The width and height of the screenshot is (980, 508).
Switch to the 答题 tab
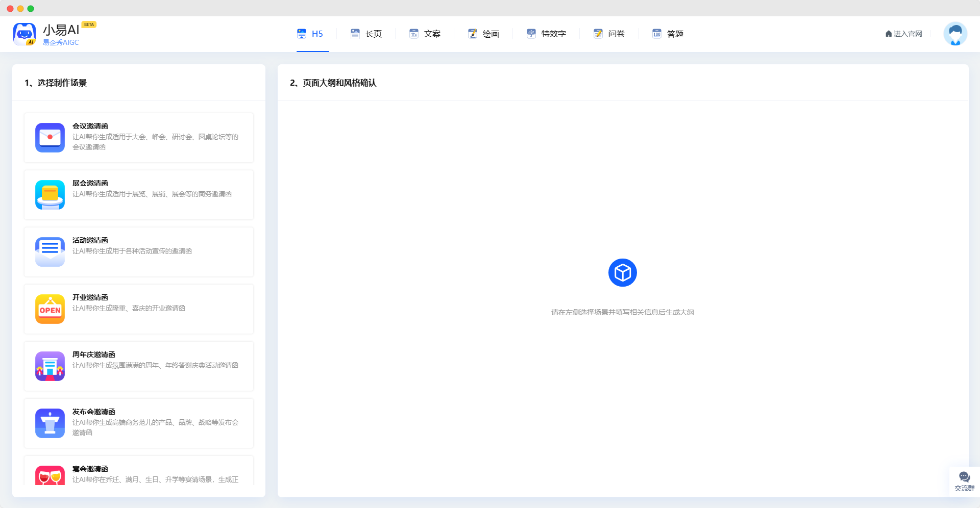(668, 34)
